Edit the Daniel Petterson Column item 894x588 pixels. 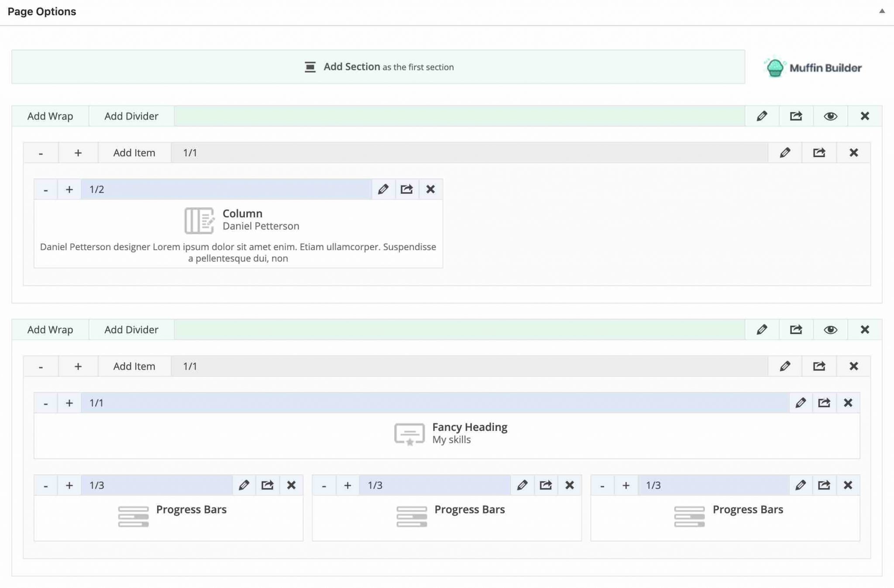point(384,189)
